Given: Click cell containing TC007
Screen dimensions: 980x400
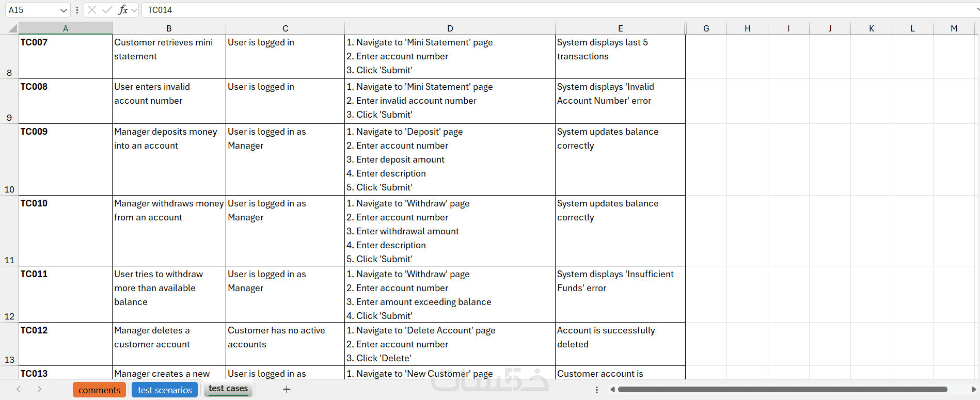Looking at the screenshot, I should click(x=66, y=57).
